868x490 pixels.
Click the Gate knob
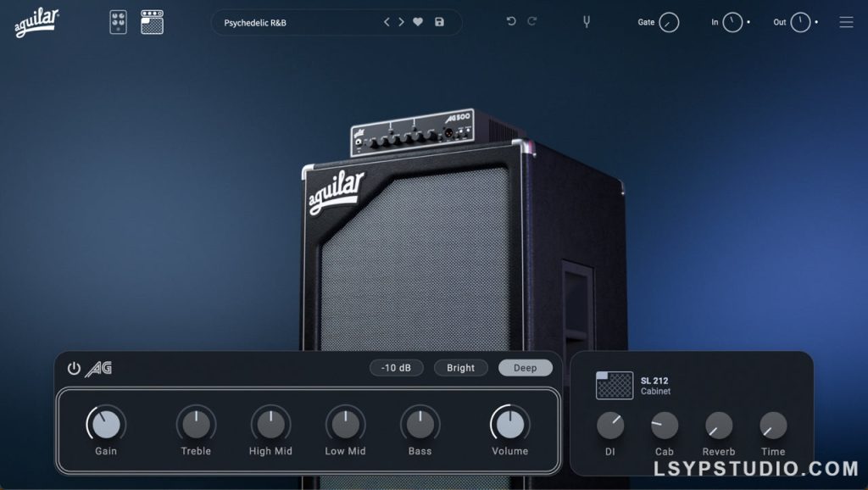669,22
